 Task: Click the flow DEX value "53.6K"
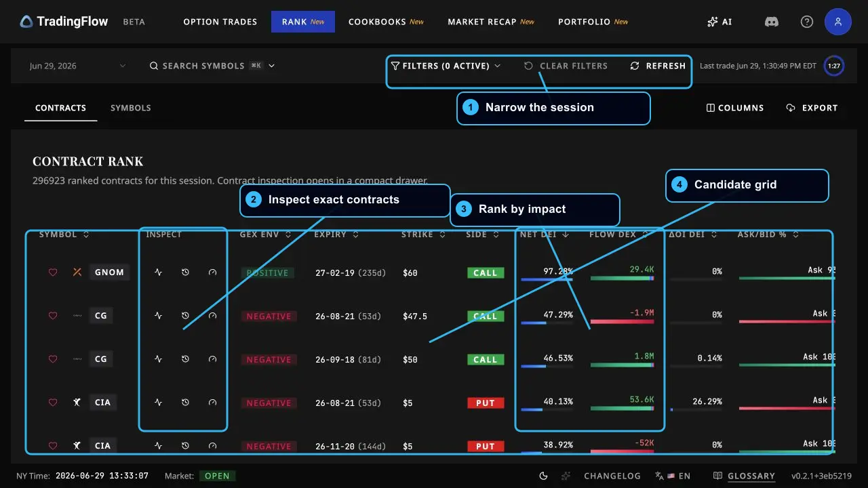click(x=642, y=400)
